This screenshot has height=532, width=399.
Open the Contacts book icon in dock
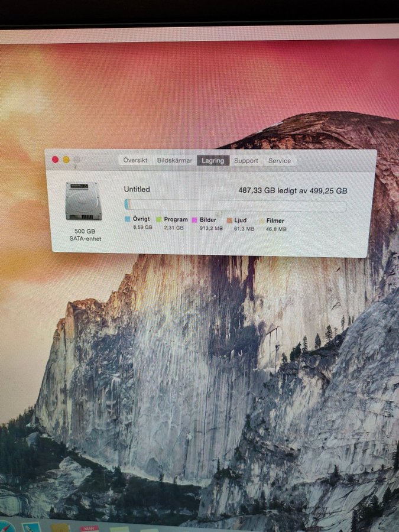click(60, 528)
